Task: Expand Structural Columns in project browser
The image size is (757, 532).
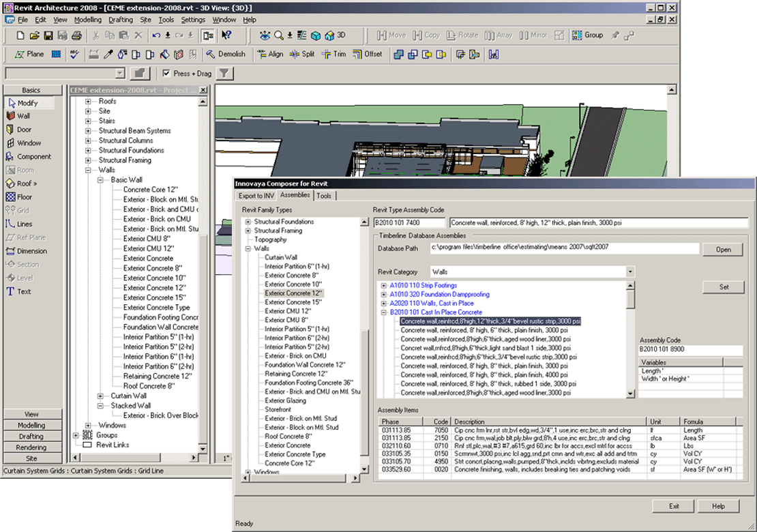Action: click(x=88, y=141)
